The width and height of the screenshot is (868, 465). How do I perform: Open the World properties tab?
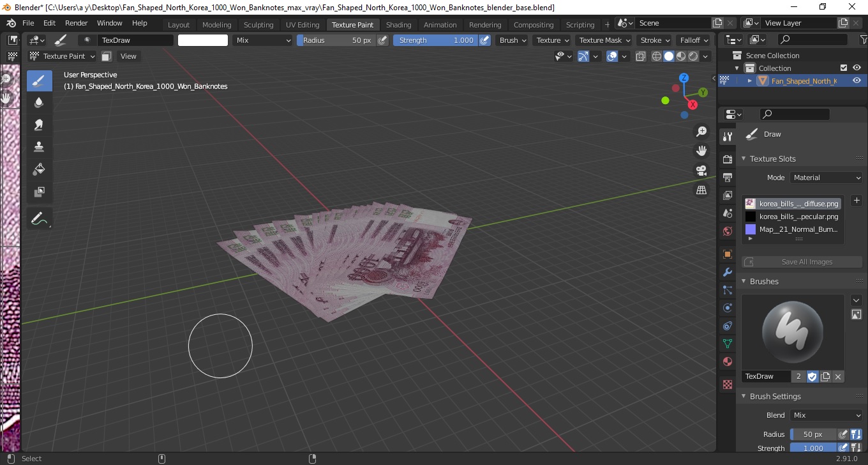coord(727,231)
